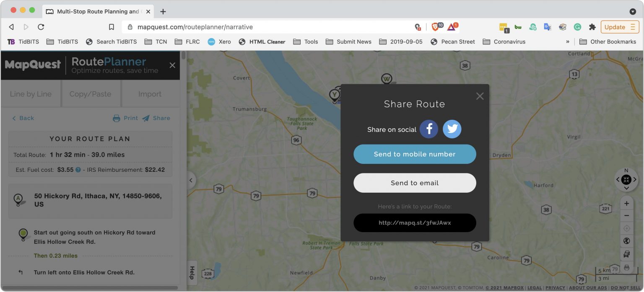644x292 pixels.
Task: Open the Import tab
Action: [x=150, y=93]
